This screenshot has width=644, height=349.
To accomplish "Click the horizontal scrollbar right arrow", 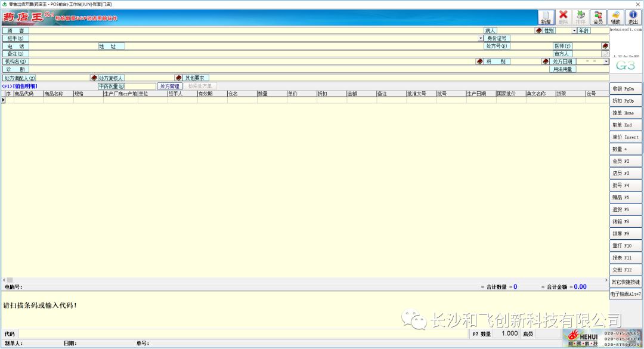I will (606, 280).
